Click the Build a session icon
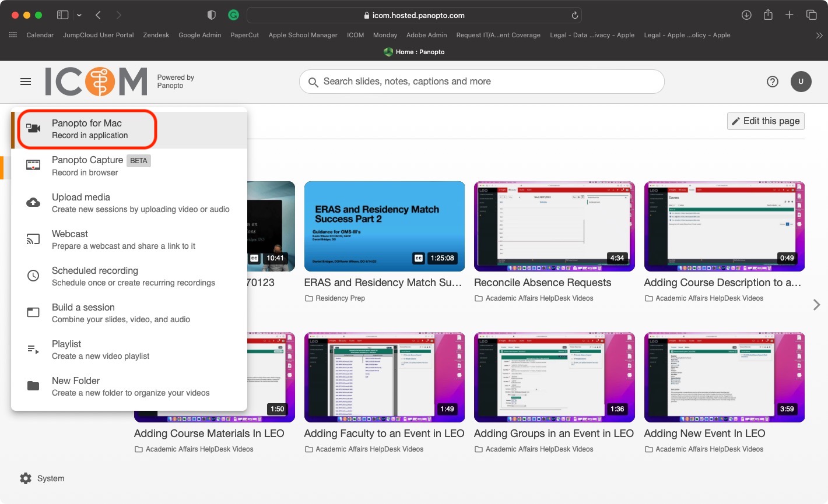Screen dimensions: 828x504 click(x=34, y=313)
